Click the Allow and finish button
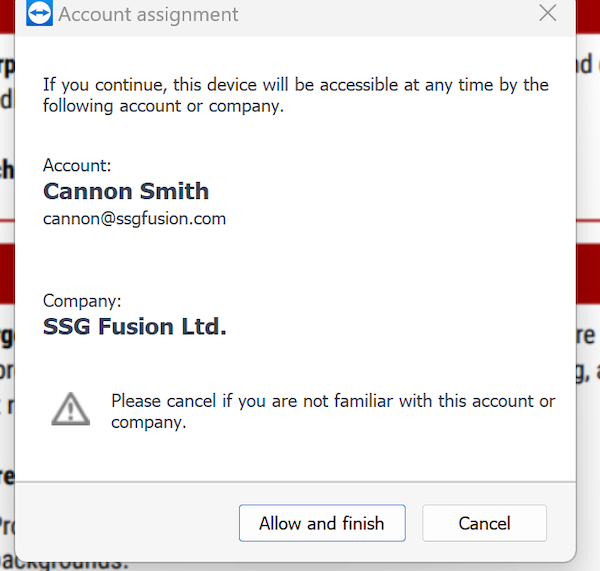Image resolution: width=600 pixels, height=571 pixels. point(322,523)
